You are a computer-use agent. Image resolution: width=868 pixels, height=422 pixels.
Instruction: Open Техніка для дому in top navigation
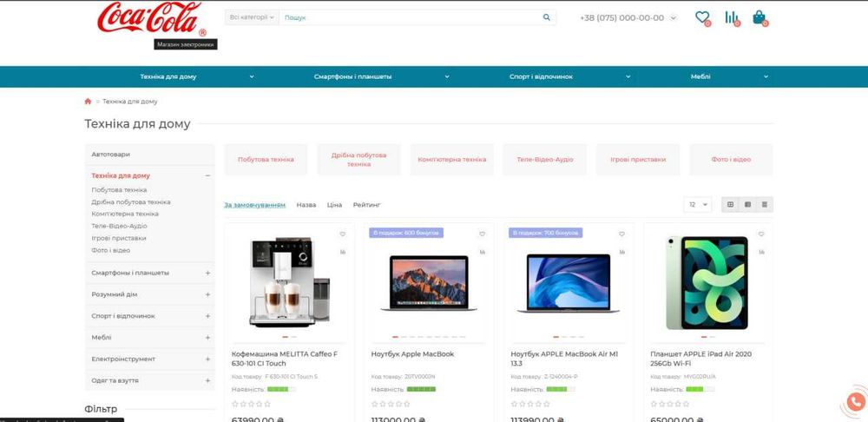[168, 77]
